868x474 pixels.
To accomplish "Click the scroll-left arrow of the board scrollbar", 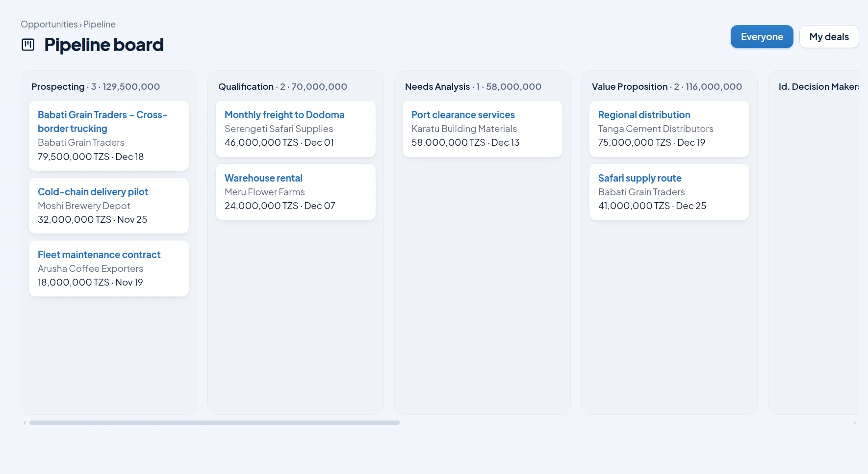I will coord(24,422).
